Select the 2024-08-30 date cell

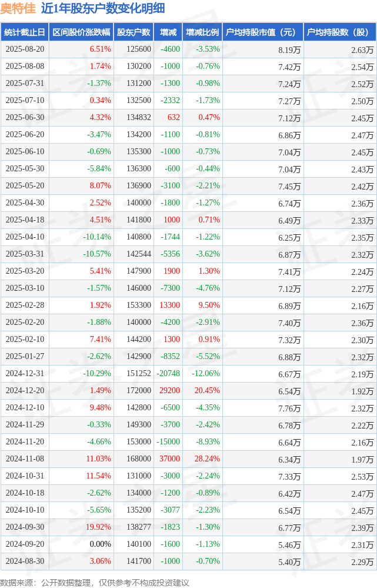25,561
